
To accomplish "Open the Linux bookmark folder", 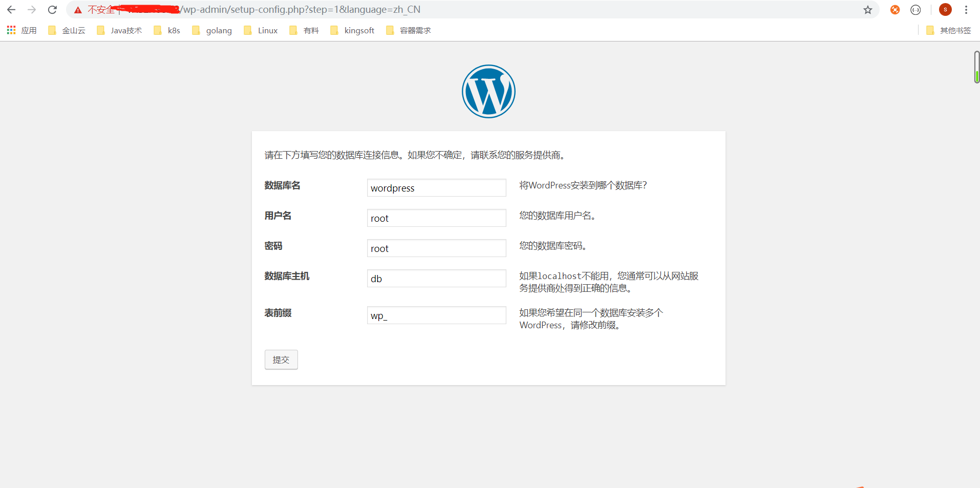I will [x=261, y=30].
